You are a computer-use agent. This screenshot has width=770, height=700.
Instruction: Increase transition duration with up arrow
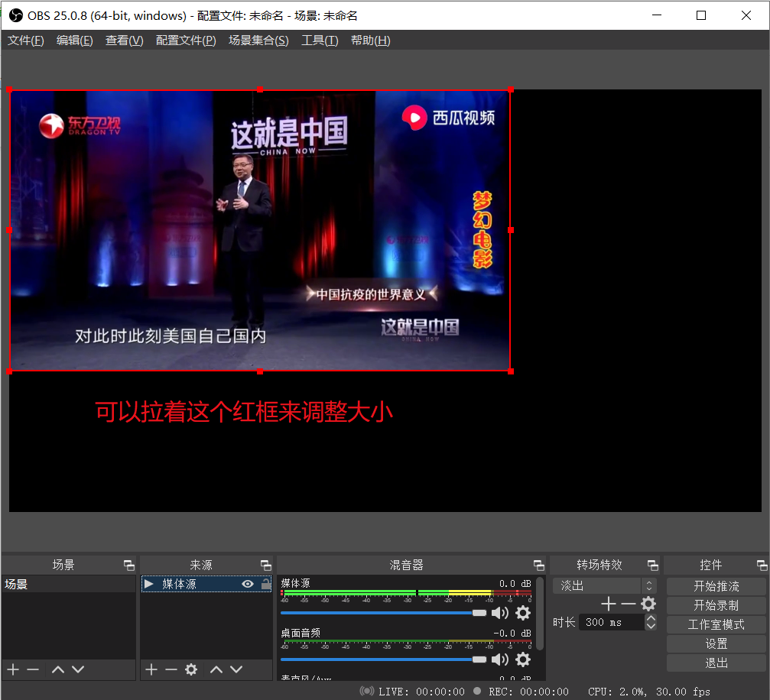click(651, 618)
